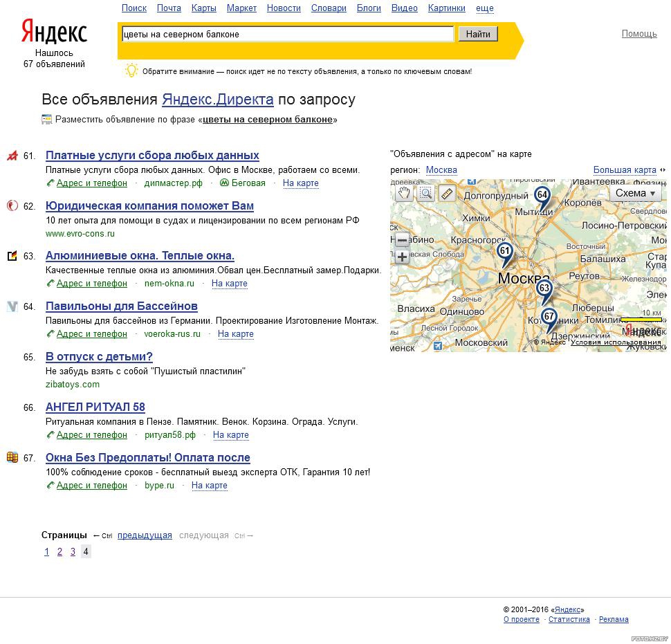
Task: Open Словари from the top navigation
Action: tap(329, 8)
